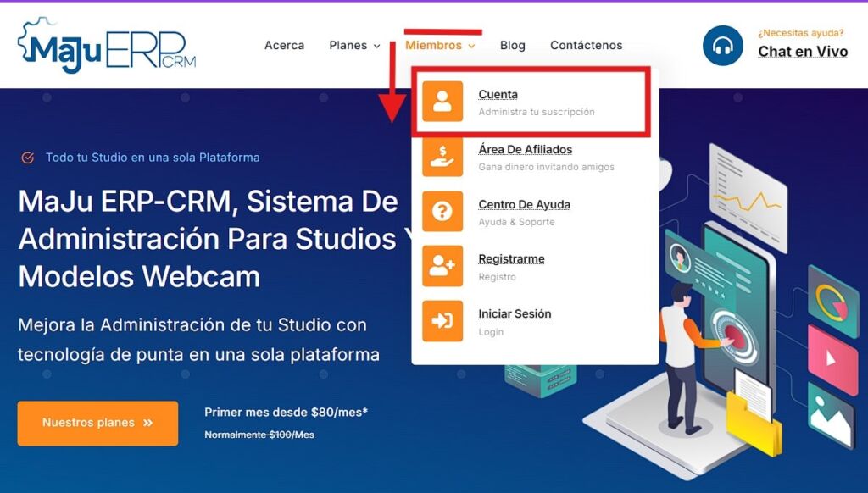Click the Cuenta menu entry
868x493 pixels.
click(x=498, y=94)
